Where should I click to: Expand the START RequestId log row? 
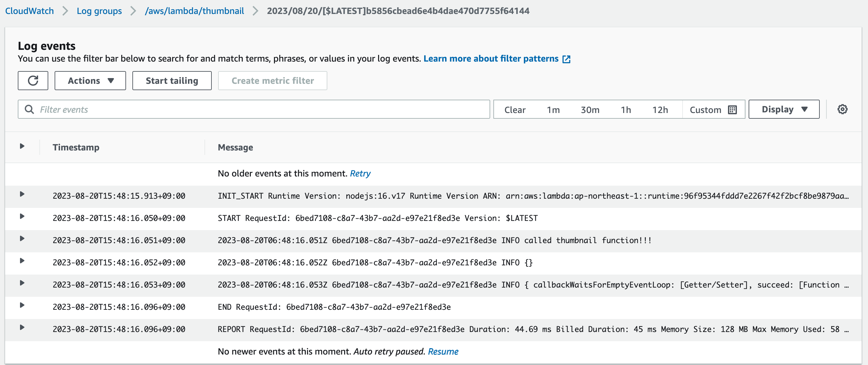pyautogui.click(x=22, y=216)
